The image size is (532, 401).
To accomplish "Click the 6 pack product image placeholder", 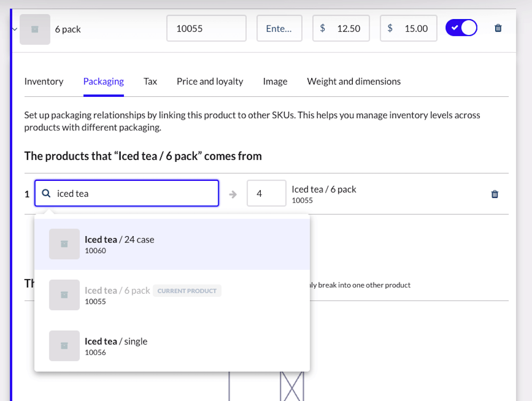I will point(35,29).
